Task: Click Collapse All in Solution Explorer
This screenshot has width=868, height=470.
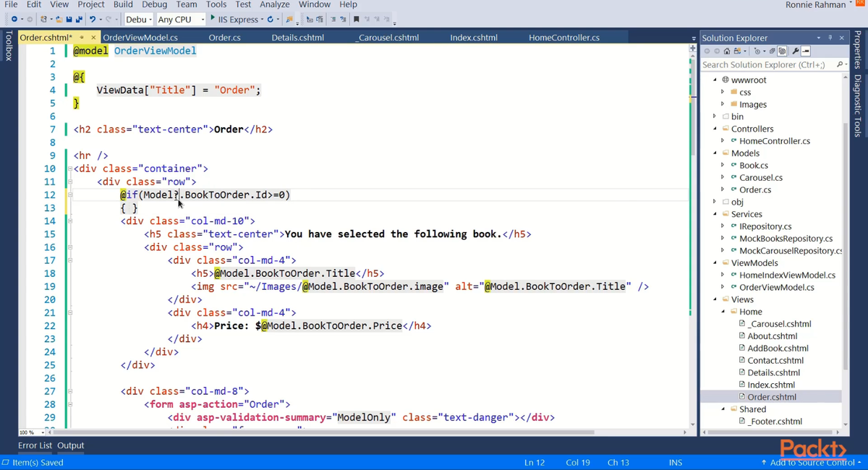Action: 773,51
